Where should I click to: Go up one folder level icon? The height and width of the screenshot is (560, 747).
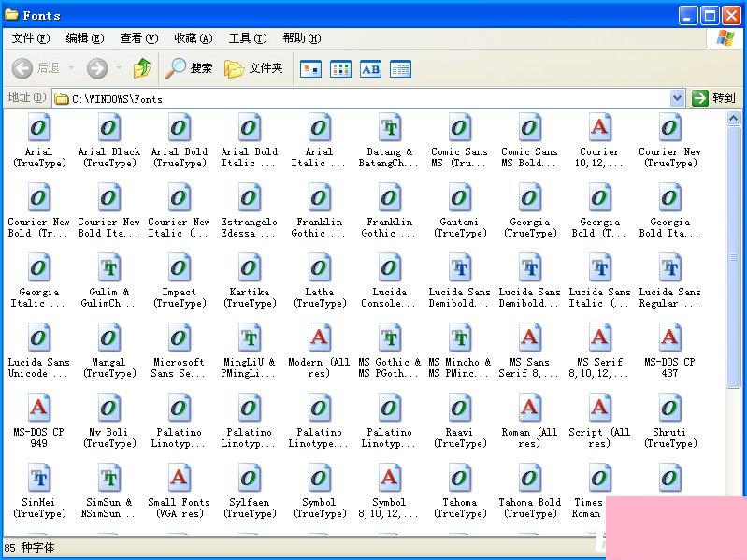coord(142,68)
